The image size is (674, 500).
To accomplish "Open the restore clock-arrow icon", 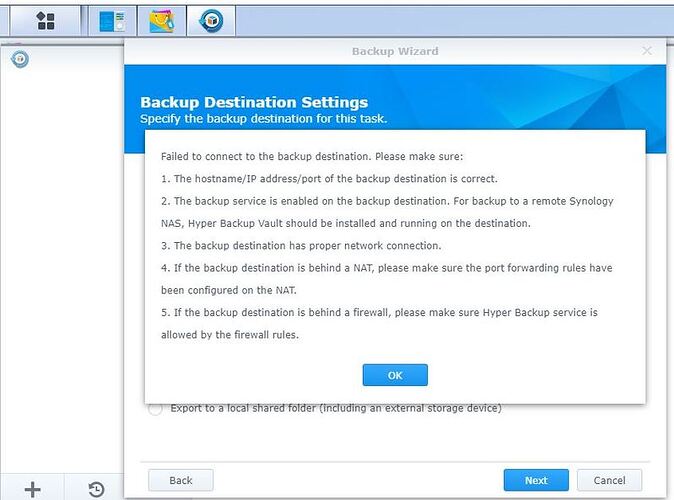I will pos(96,489).
